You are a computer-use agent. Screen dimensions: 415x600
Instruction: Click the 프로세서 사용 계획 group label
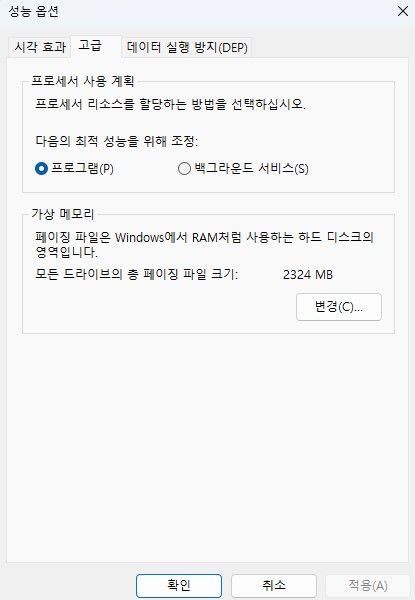pyautogui.click(x=83, y=81)
